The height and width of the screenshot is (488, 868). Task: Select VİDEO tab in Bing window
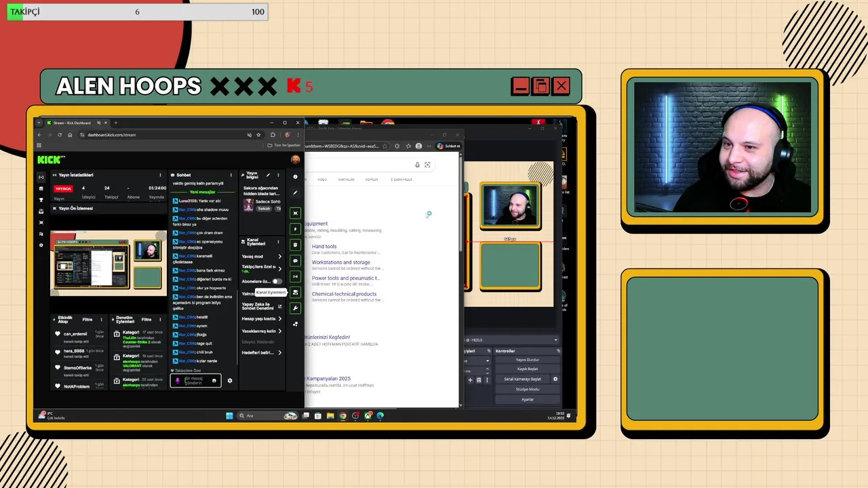322,180
